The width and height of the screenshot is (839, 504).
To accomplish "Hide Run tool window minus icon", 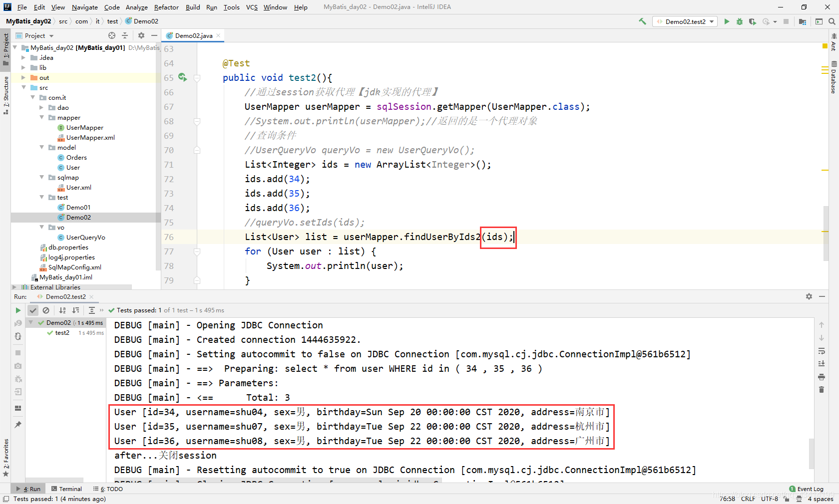I will 822,296.
